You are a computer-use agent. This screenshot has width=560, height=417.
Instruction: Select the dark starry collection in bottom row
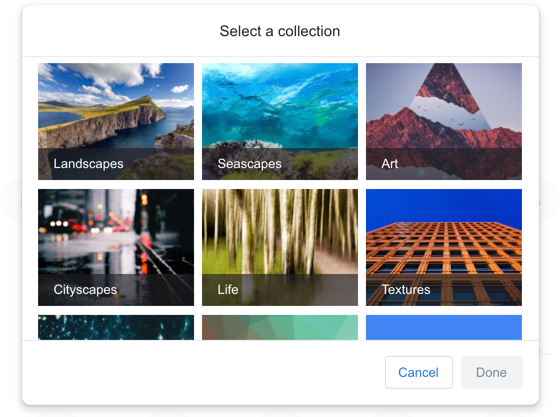(x=116, y=327)
